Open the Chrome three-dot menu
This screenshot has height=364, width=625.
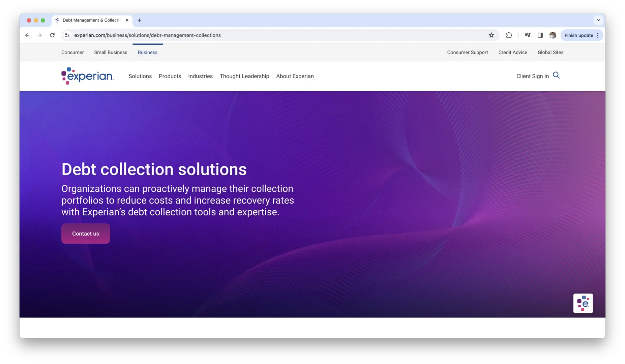[598, 35]
